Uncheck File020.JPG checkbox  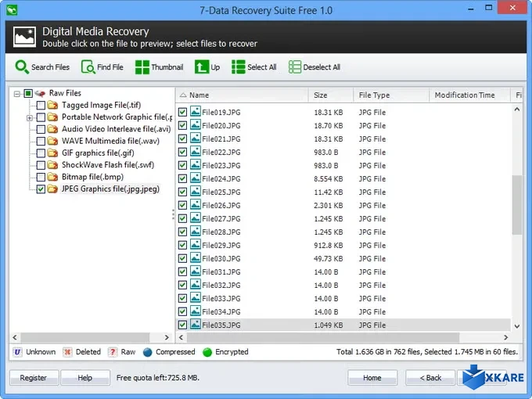click(182, 125)
